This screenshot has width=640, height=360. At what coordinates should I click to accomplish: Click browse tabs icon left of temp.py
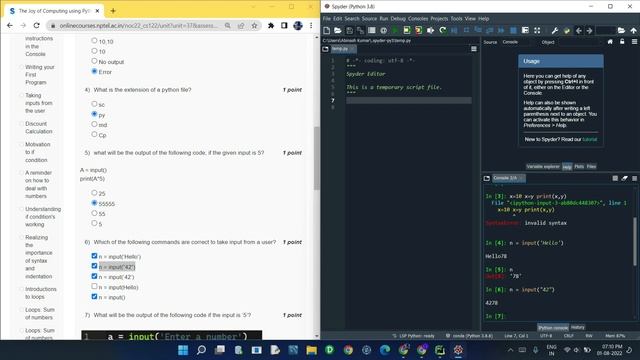pos(325,49)
